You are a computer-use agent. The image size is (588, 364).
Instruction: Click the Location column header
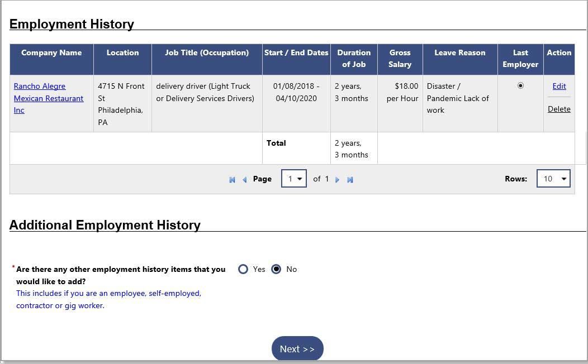pyautogui.click(x=122, y=53)
